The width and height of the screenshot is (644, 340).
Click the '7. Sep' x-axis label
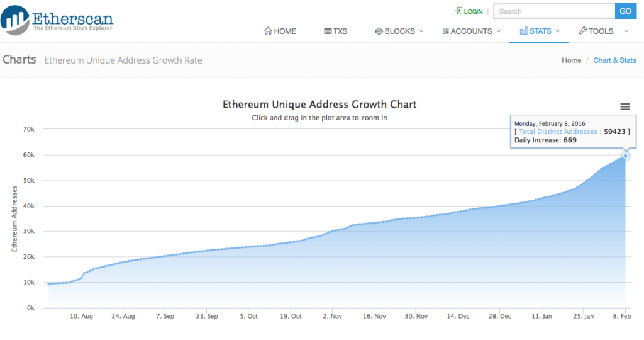(x=165, y=316)
